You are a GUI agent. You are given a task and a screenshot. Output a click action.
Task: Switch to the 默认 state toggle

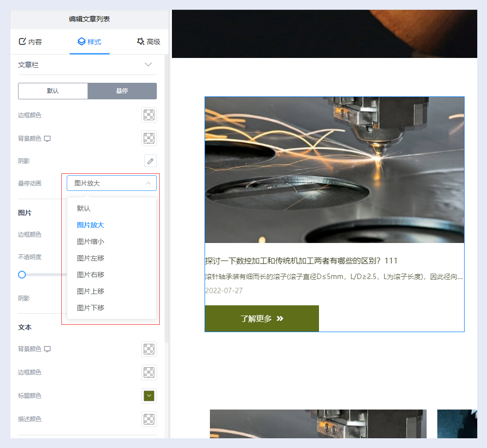53,91
